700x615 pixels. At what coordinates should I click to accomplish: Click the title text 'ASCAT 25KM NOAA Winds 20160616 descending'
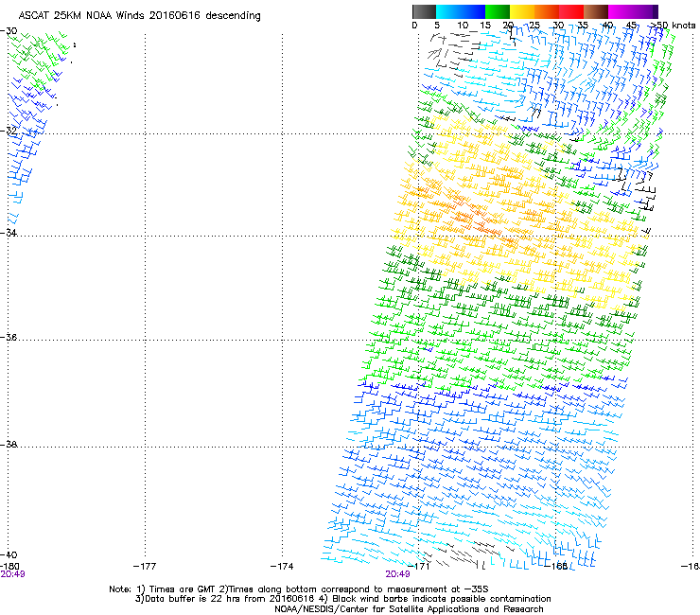pyautogui.click(x=139, y=15)
